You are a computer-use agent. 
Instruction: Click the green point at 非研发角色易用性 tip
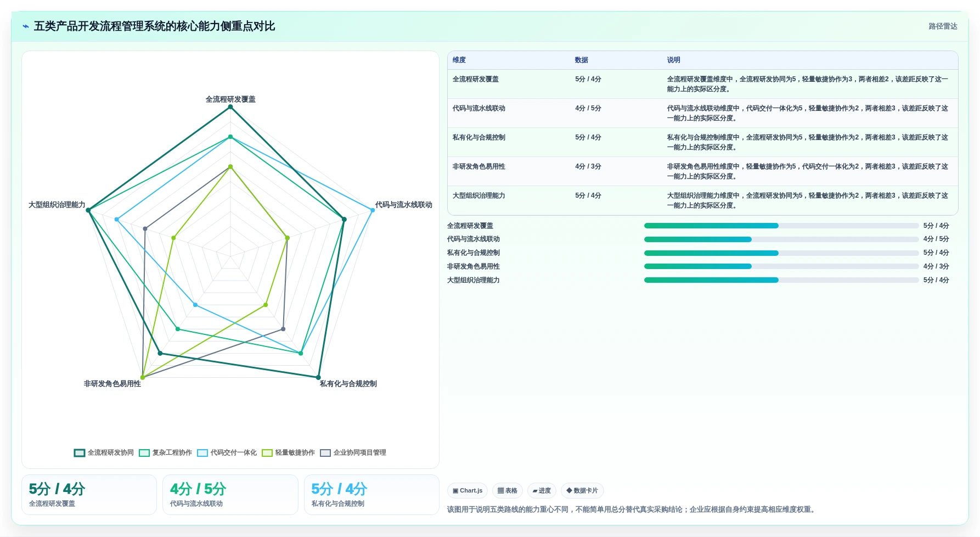pyautogui.click(x=143, y=377)
